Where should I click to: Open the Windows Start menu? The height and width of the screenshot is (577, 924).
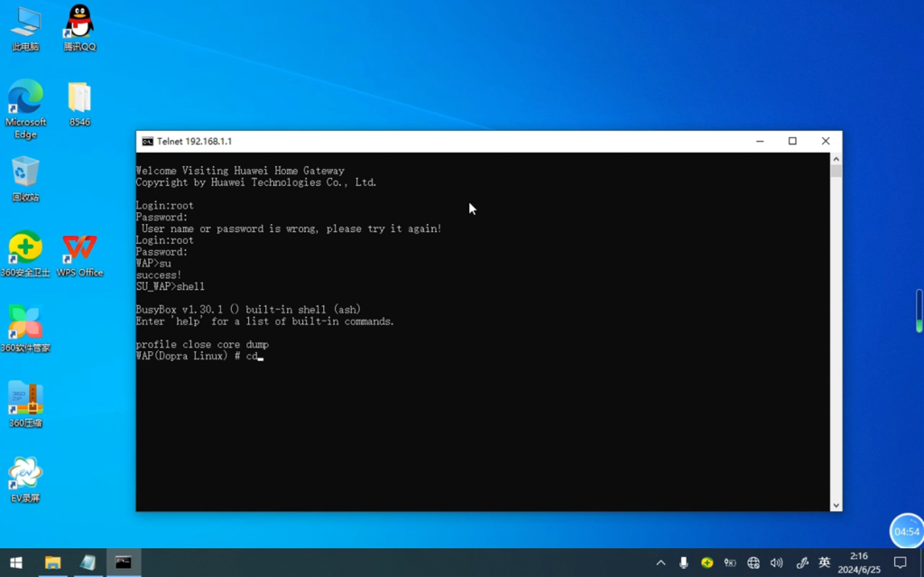pos(16,563)
